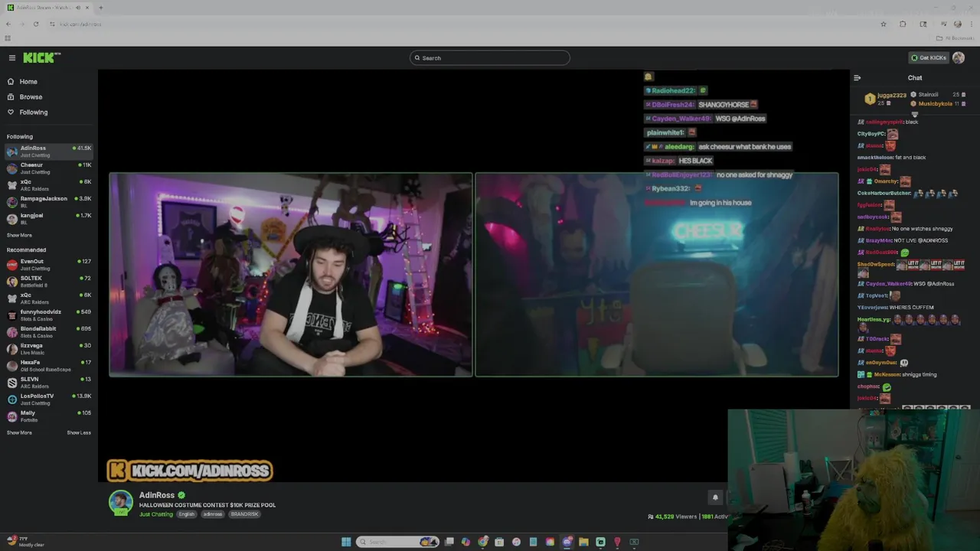
Task: Open lizzvega recommended channel
Action: click(49, 349)
